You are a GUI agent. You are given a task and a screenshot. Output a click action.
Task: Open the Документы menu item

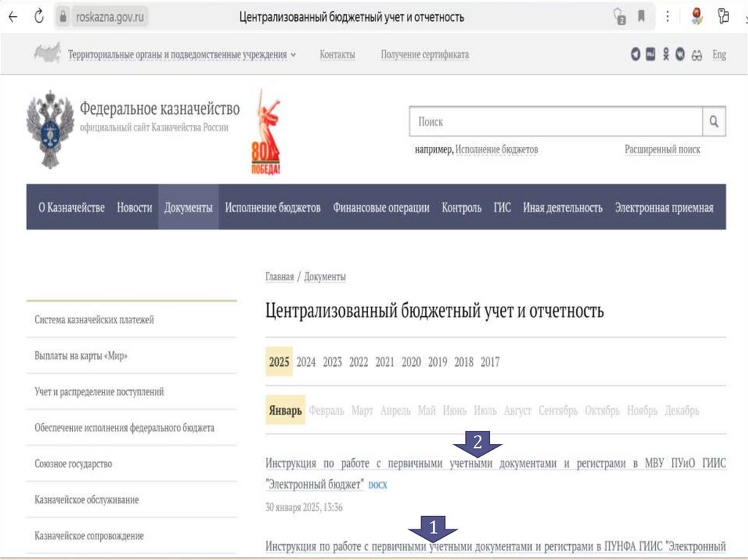click(188, 207)
